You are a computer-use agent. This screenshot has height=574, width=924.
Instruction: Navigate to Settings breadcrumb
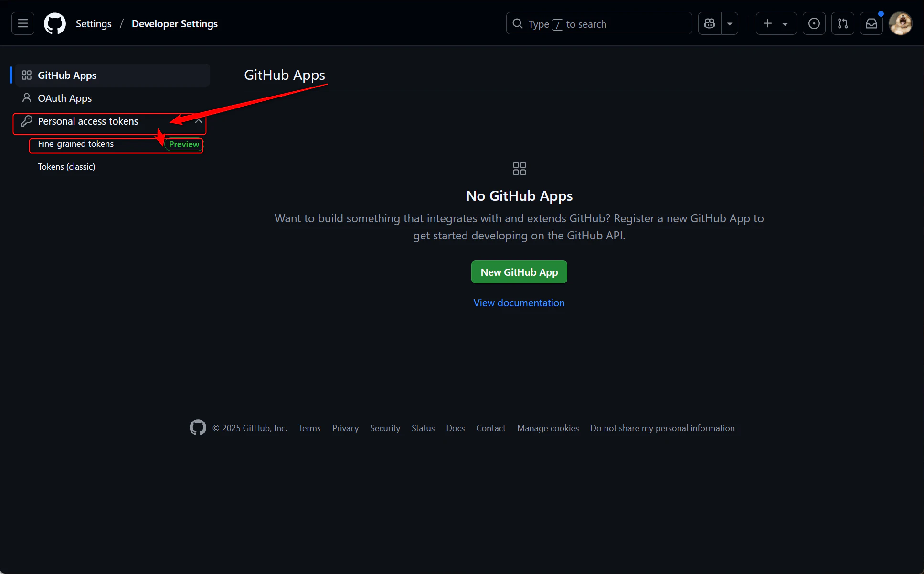pos(94,24)
